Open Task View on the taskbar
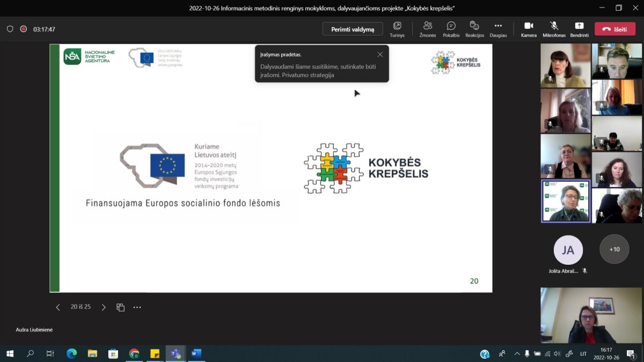 coord(50,353)
